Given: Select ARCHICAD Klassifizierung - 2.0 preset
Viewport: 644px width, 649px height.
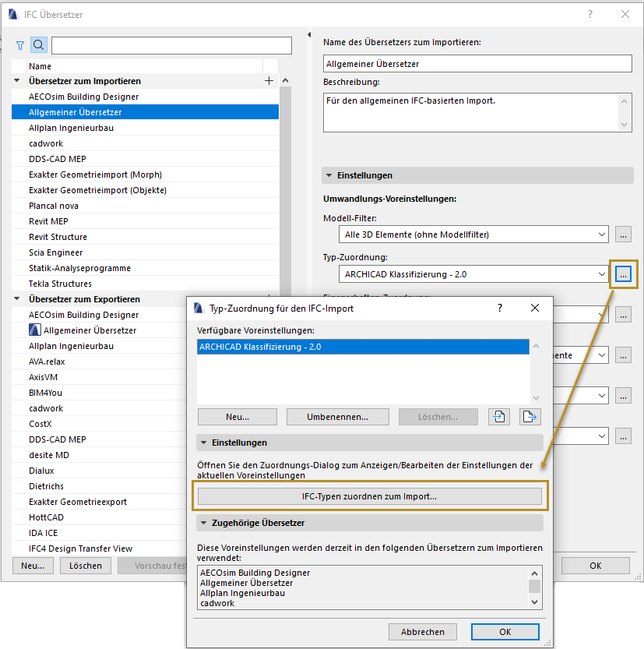Looking at the screenshot, I should [x=363, y=347].
